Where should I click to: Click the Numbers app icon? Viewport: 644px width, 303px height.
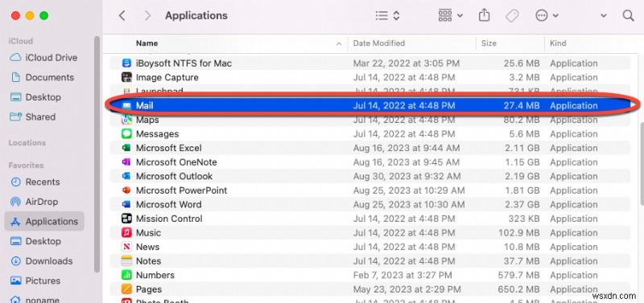click(126, 275)
